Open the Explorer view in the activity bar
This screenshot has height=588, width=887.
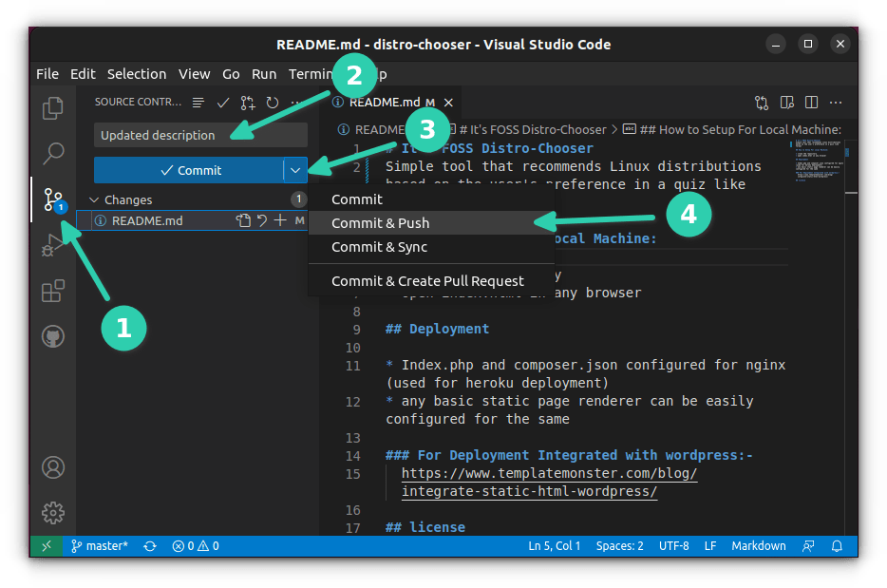click(x=53, y=108)
